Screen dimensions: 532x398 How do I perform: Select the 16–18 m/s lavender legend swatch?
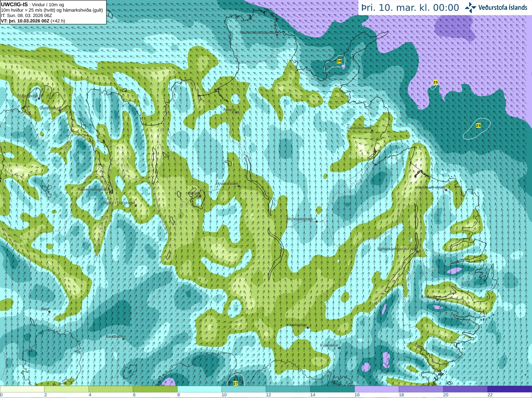[377, 389]
